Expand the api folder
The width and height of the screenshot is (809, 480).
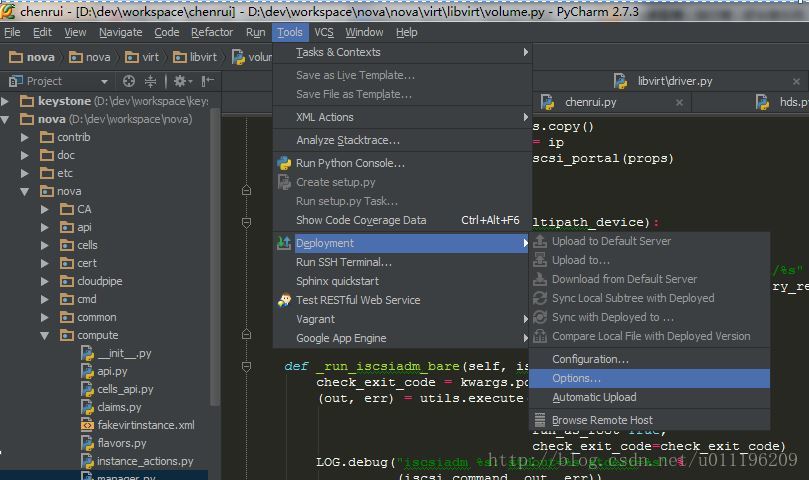(45, 227)
